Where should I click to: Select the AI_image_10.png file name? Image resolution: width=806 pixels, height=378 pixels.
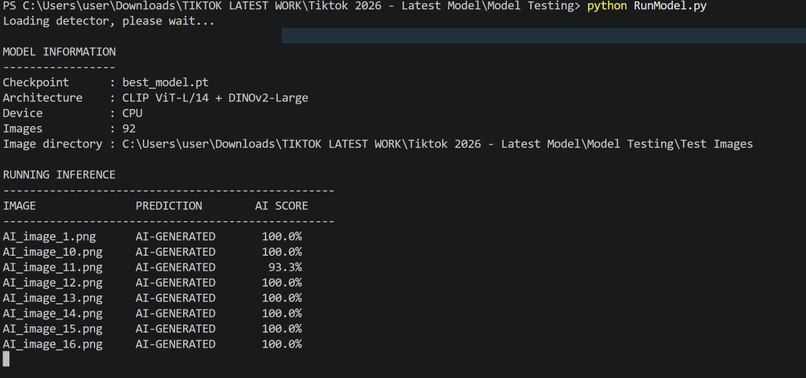(x=52, y=252)
